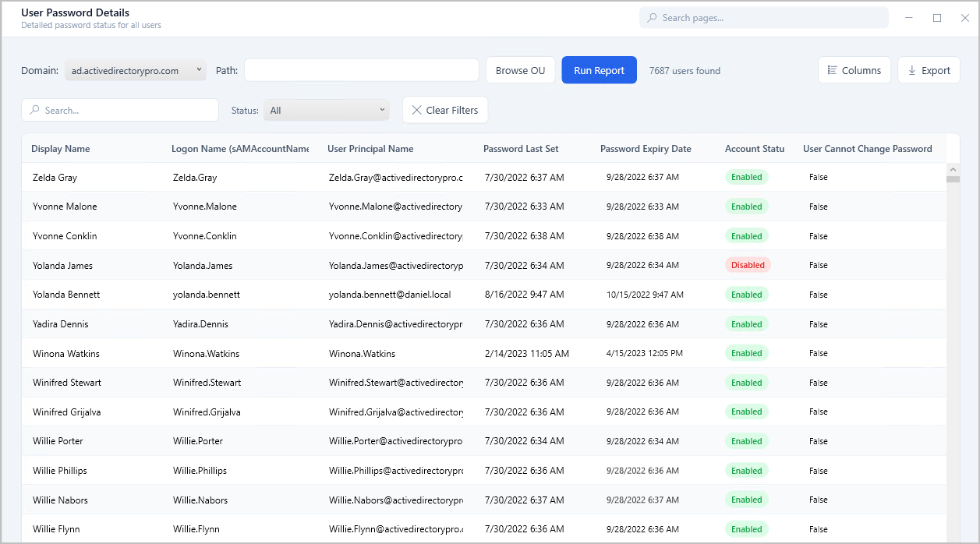Click the Disabled badge for Yolanda James
The image size is (980, 544).
coord(748,265)
